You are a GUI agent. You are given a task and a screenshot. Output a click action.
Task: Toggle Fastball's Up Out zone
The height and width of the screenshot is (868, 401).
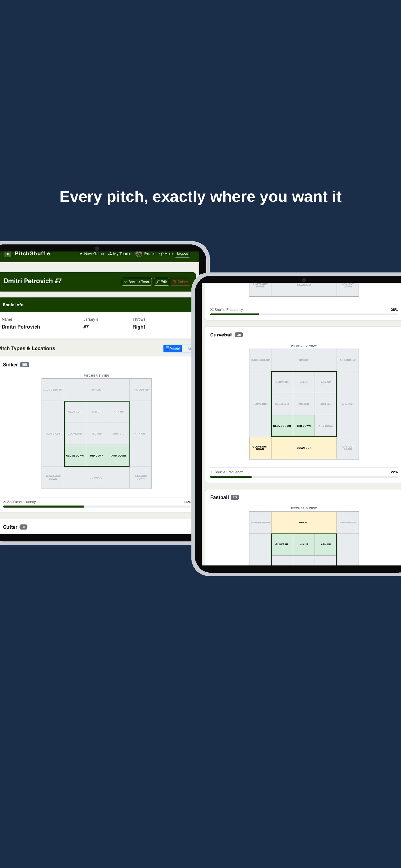[304, 522]
